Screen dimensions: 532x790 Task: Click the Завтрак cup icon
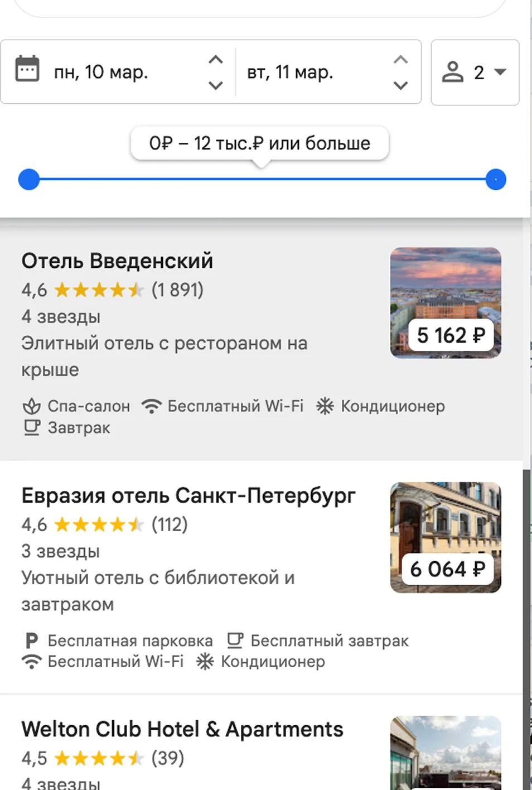tap(32, 428)
